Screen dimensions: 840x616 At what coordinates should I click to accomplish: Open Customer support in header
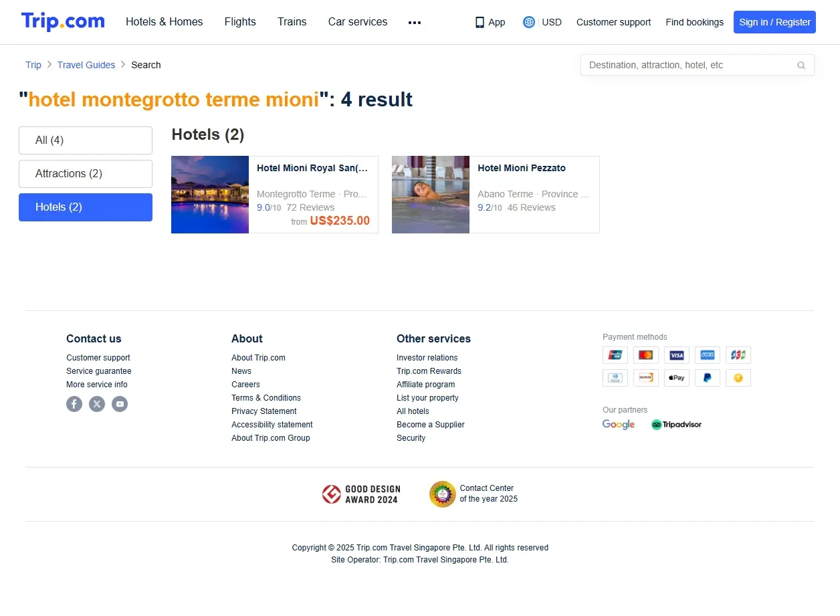click(x=613, y=22)
